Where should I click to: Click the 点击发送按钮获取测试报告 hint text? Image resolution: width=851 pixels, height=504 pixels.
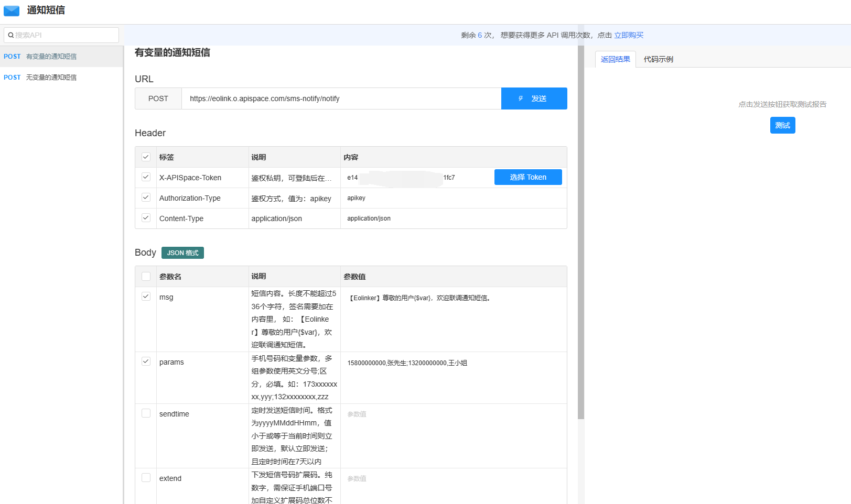[782, 104]
